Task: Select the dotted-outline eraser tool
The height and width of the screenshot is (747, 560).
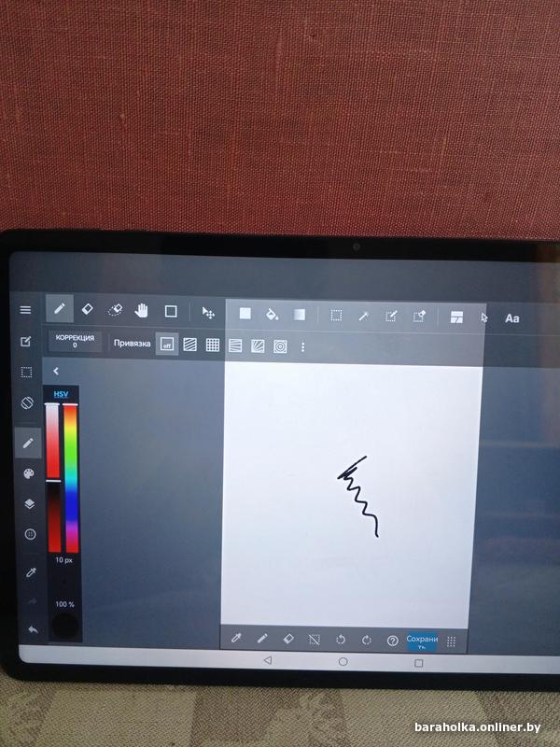Action: coord(115,310)
